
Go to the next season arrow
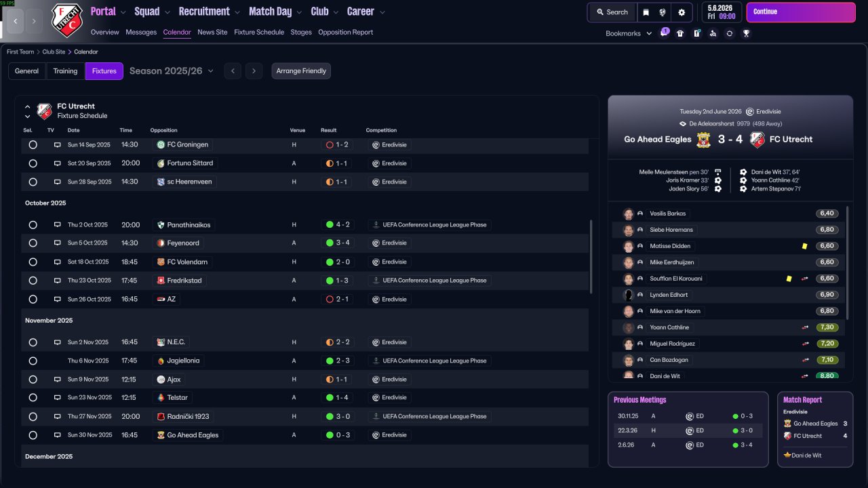pos(254,70)
